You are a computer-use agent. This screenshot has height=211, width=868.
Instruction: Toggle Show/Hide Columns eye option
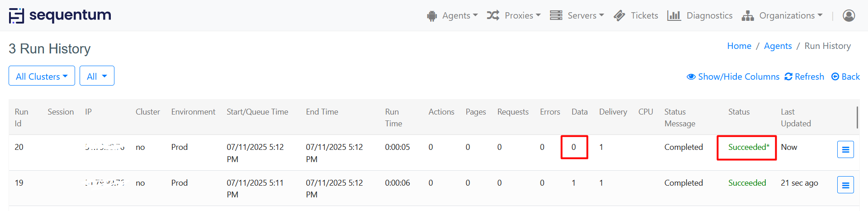pyautogui.click(x=733, y=77)
